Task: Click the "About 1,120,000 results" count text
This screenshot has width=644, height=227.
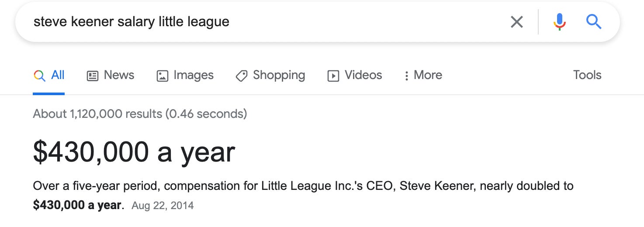Action: [x=140, y=114]
